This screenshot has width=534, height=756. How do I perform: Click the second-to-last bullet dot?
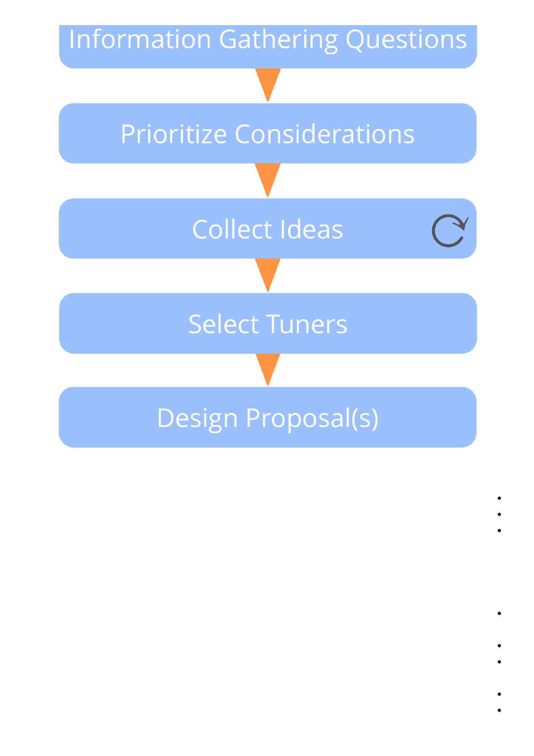(499, 694)
